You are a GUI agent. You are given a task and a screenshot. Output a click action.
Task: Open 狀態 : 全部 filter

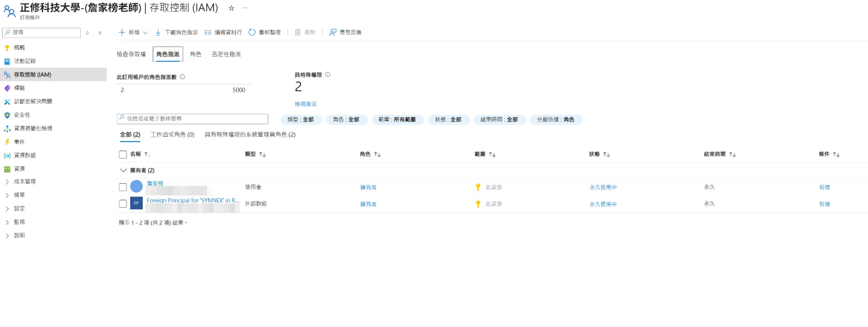(448, 120)
